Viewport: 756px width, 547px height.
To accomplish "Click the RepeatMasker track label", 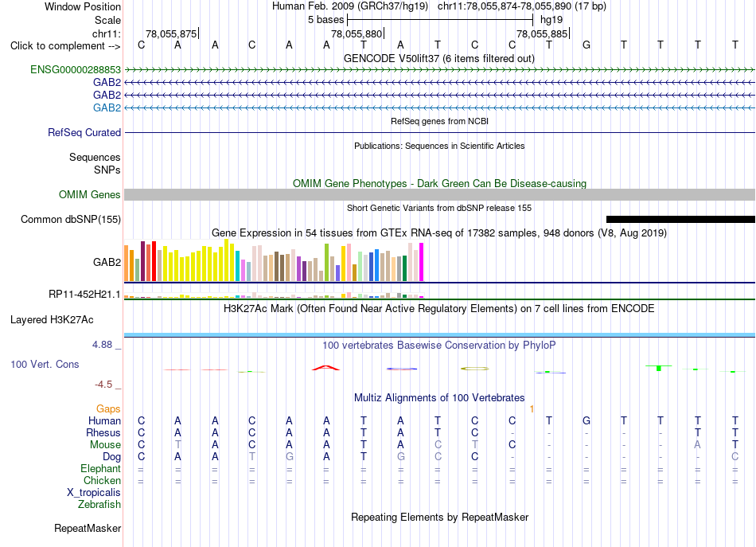I will [88, 528].
